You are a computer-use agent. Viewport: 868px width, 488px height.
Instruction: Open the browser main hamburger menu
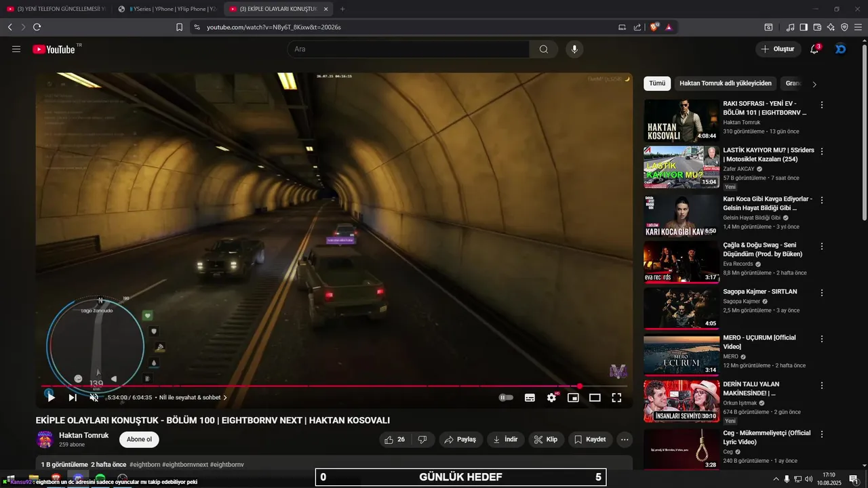859,27
